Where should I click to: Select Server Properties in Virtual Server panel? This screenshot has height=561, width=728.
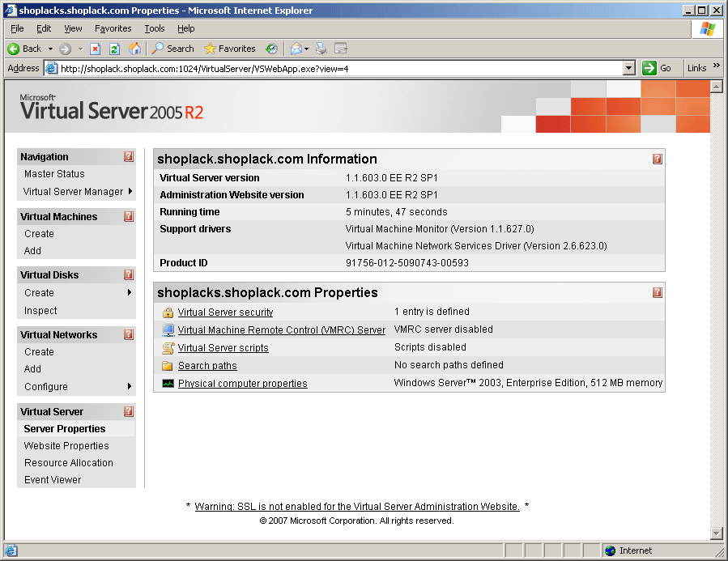[65, 429]
